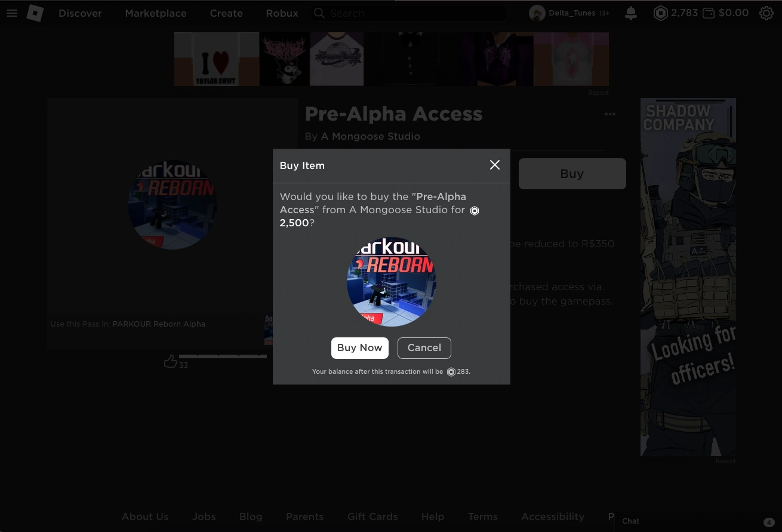Click the Robux balance icon
Image resolution: width=782 pixels, height=532 pixels.
point(660,13)
